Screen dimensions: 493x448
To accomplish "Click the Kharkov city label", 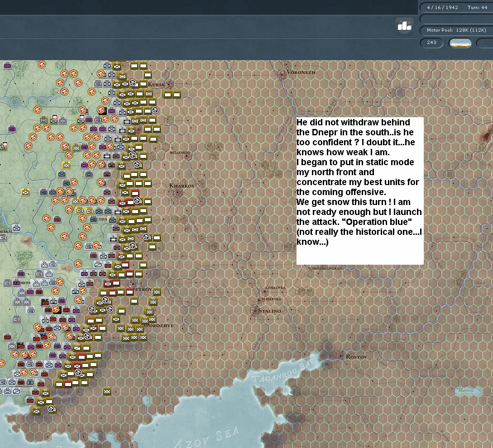I will pos(182,186).
